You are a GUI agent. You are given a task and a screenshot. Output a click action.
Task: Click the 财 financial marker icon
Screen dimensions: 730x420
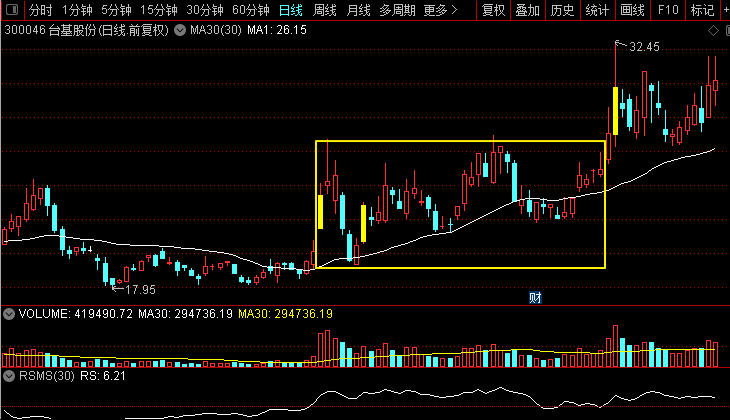[x=535, y=297]
